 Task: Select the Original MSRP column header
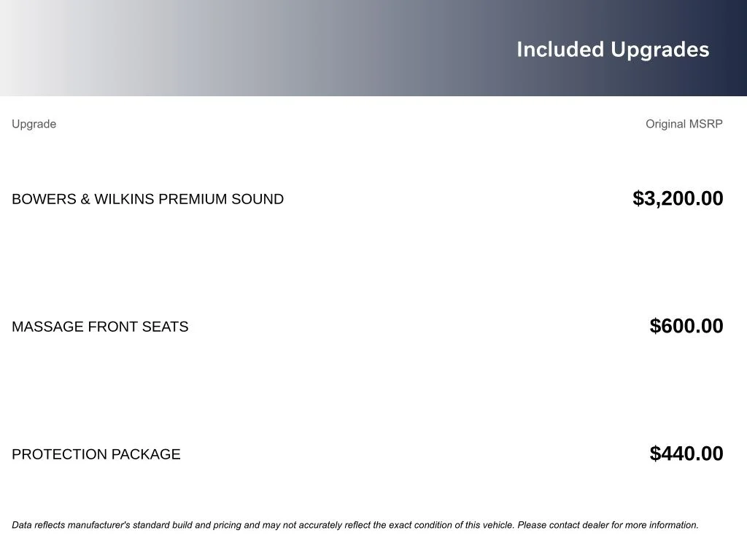point(684,124)
